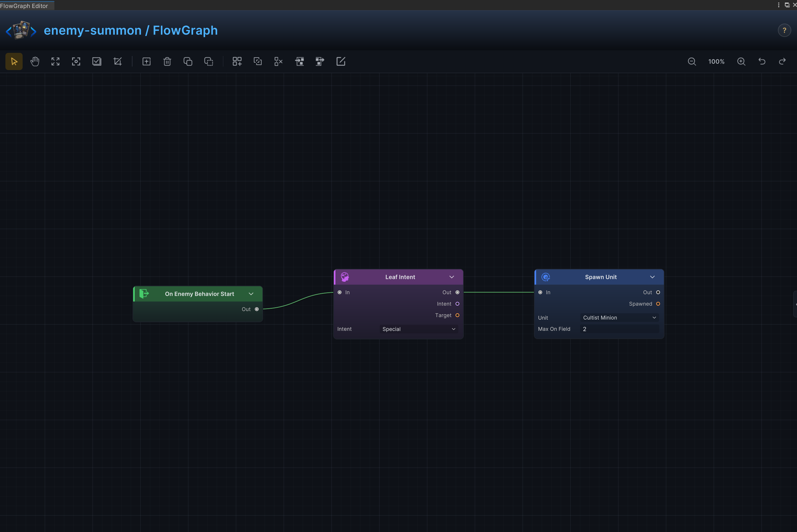This screenshot has height=532, width=797.
Task: Click the right blue navigation chevron
Action: click(33, 32)
